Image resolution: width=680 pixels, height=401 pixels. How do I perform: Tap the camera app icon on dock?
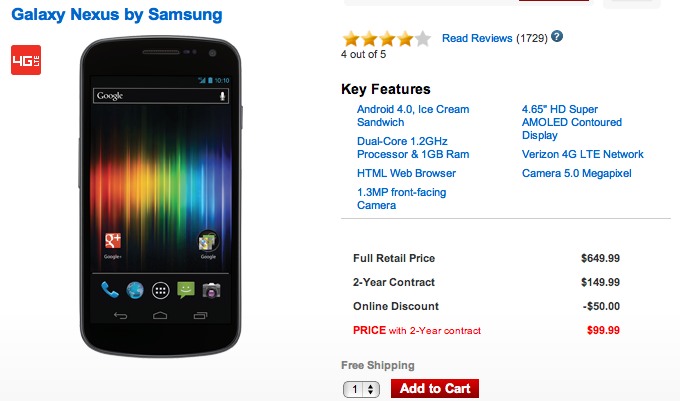pyautogui.click(x=211, y=290)
